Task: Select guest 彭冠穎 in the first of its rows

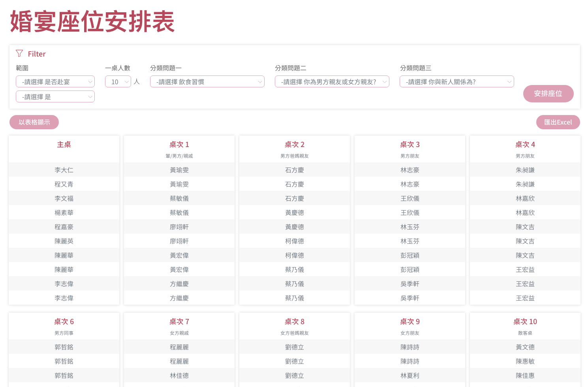Action: [410, 255]
